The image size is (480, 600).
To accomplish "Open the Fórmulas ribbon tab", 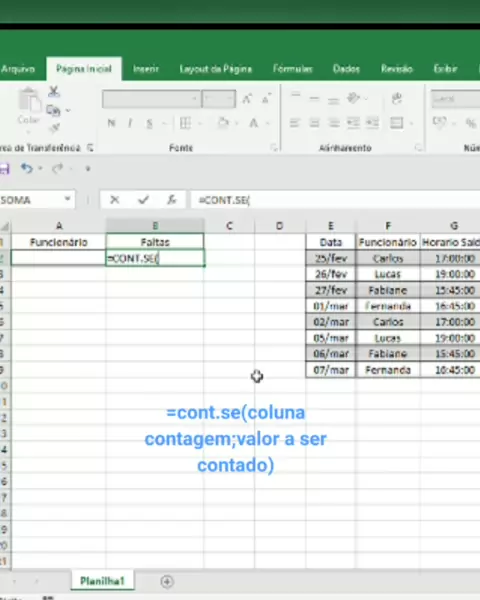I will pyautogui.click(x=293, y=69).
